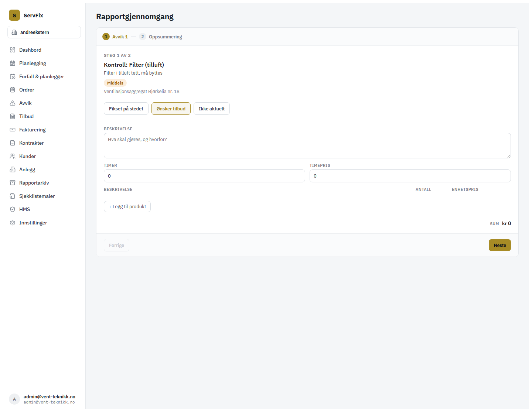Image resolution: width=532 pixels, height=412 pixels.
Task: Click the Legg til produkt button
Action: (127, 206)
